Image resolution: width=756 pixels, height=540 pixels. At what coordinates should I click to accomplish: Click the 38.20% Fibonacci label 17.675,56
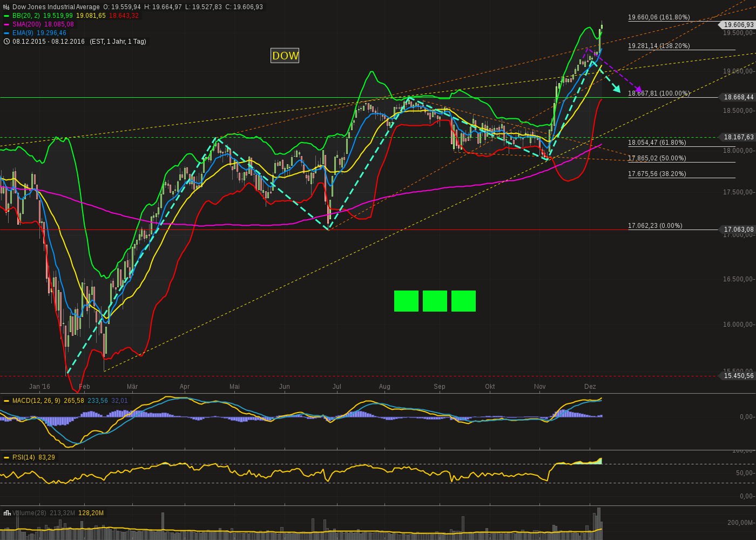click(x=657, y=174)
